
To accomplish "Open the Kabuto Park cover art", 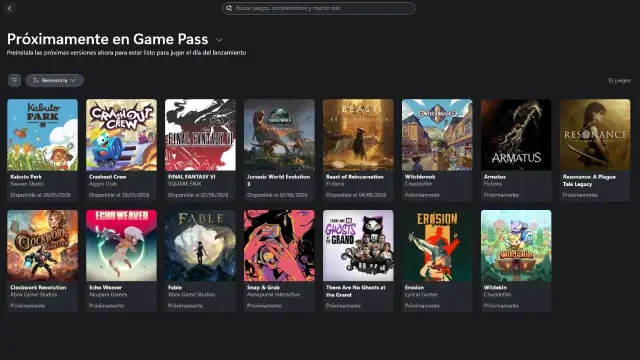I will point(42,135).
